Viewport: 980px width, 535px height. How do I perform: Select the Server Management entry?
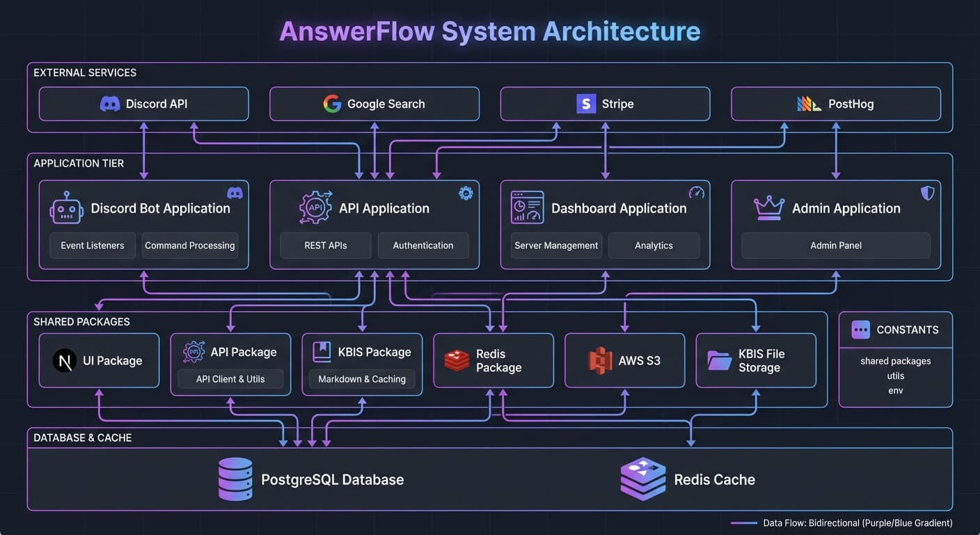(556, 245)
